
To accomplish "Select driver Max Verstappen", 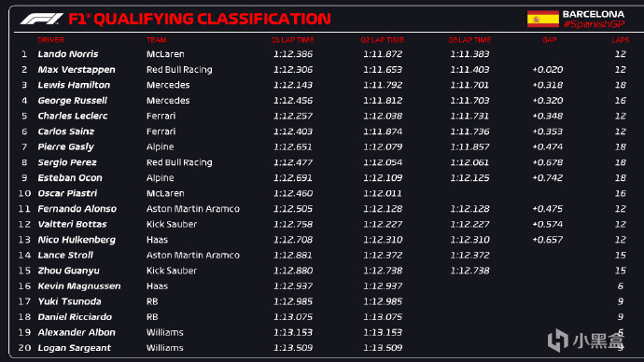I will pyautogui.click(x=77, y=70).
